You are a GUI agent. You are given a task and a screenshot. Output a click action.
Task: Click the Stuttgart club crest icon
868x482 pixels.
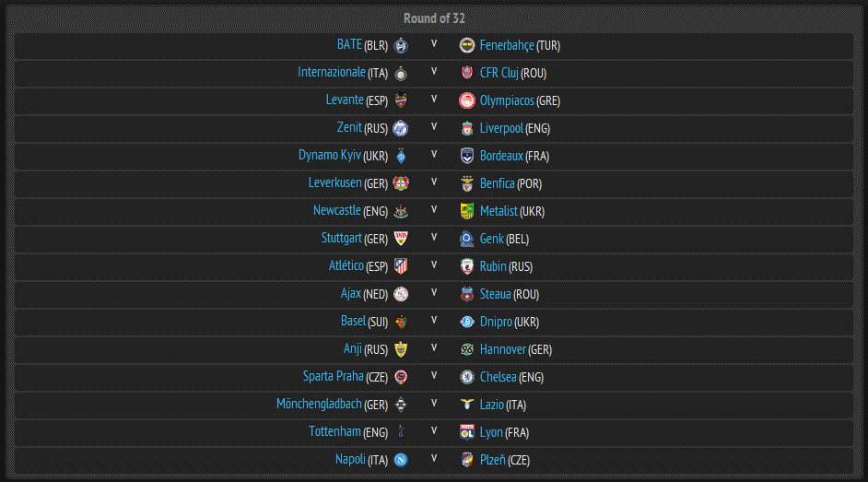click(x=401, y=239)
